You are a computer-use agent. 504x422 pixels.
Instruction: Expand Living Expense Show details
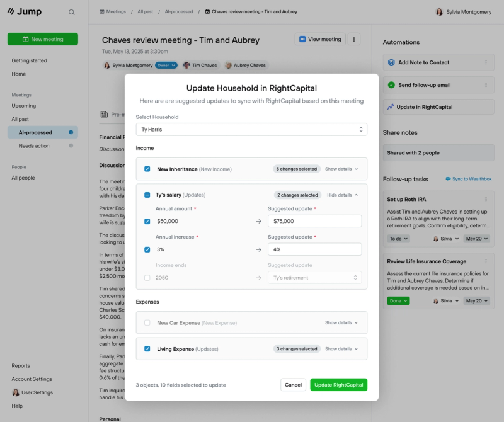tap(341, 349)
